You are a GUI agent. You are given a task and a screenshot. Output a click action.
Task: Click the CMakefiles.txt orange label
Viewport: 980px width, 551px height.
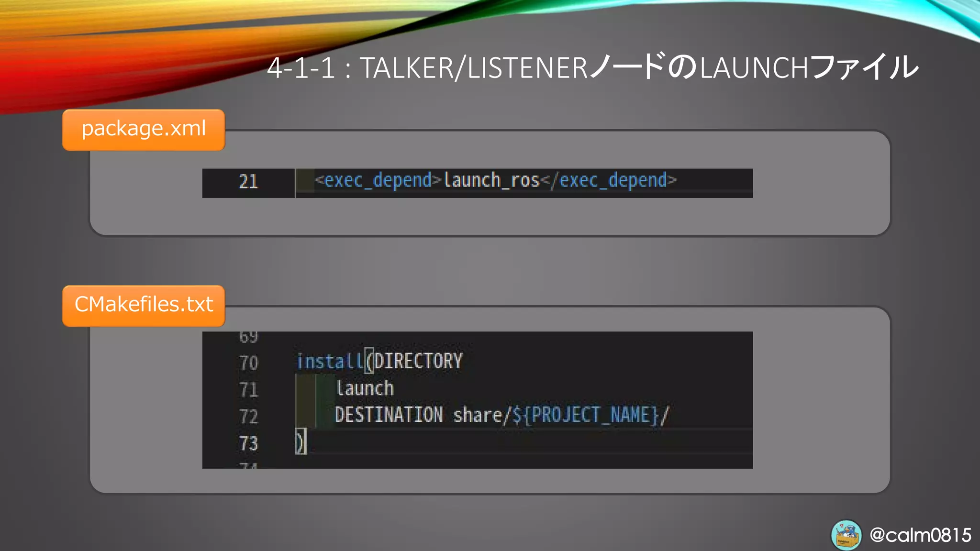click(144, 306)
